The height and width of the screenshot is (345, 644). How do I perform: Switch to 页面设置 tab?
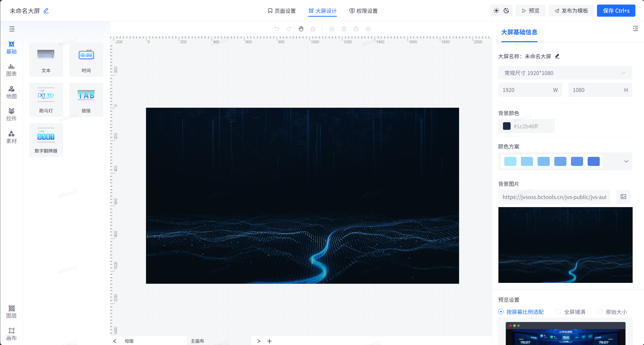[282, 11]
